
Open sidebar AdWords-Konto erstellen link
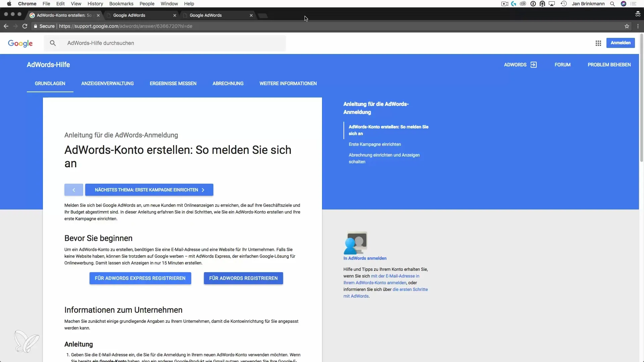click(388, 130)
